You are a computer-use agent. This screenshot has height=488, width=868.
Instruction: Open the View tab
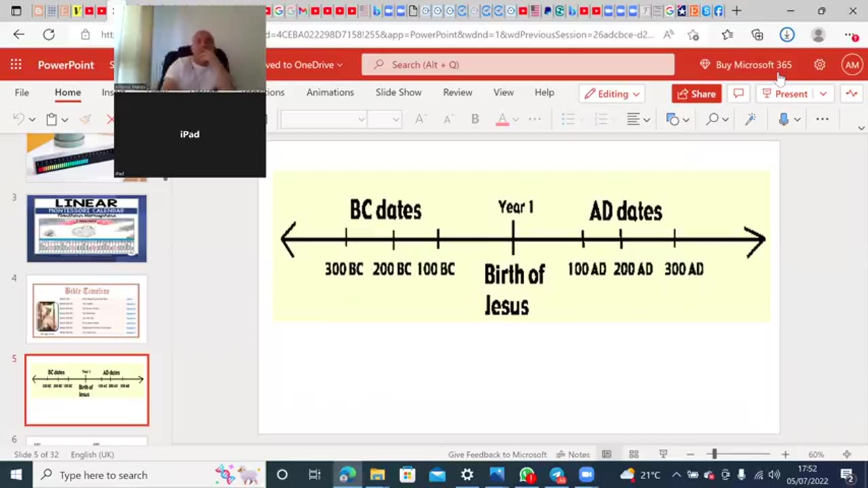(503, 92)
